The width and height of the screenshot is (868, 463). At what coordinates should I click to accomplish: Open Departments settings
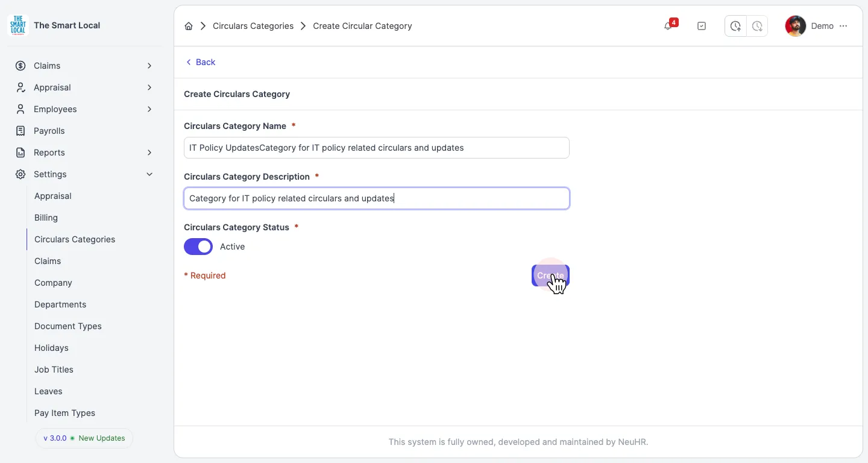[60, 304]
